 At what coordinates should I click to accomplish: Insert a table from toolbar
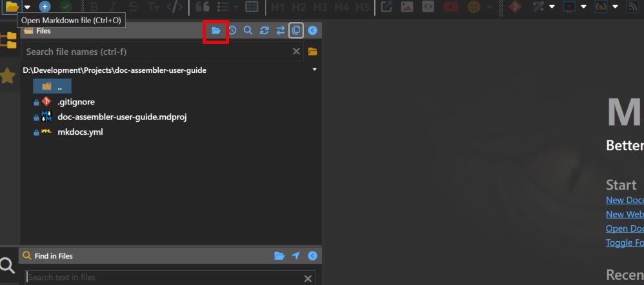click(252, 6)
